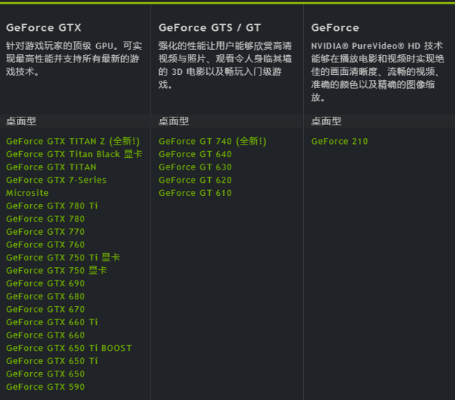
Task: Click the GeForce GTS / GT heading
Action: tap(210, 28)
